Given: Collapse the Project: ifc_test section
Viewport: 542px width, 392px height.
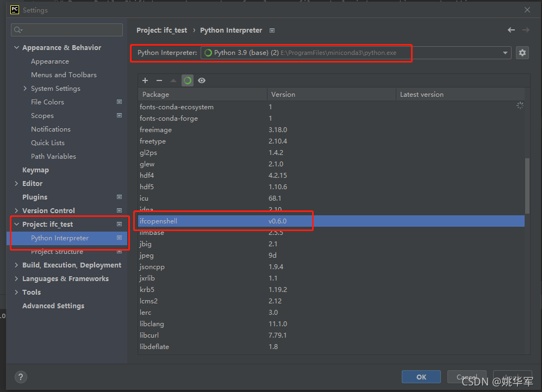Looking at the screenshot, I should click(16, 224).
